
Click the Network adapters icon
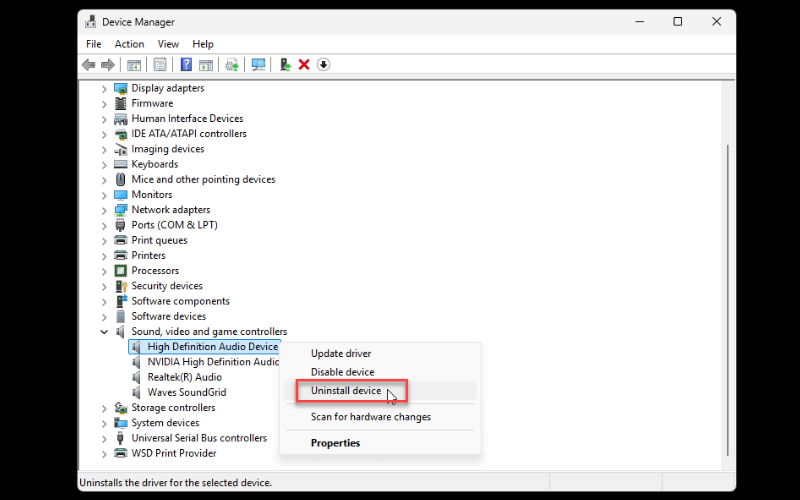(120, 210)
